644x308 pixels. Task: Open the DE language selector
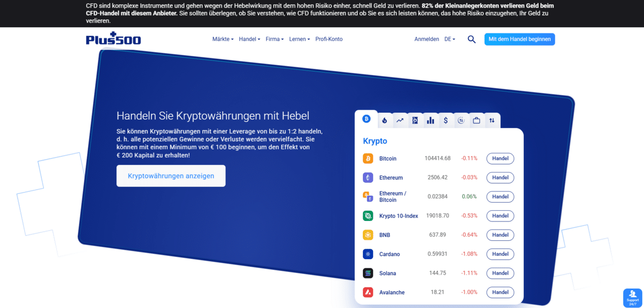(450, 39)
